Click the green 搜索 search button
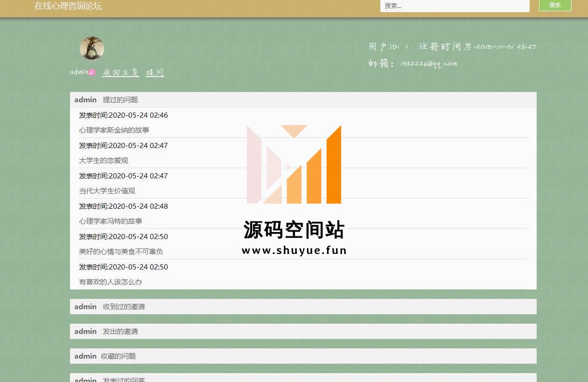588x382 pixels. 555,5
